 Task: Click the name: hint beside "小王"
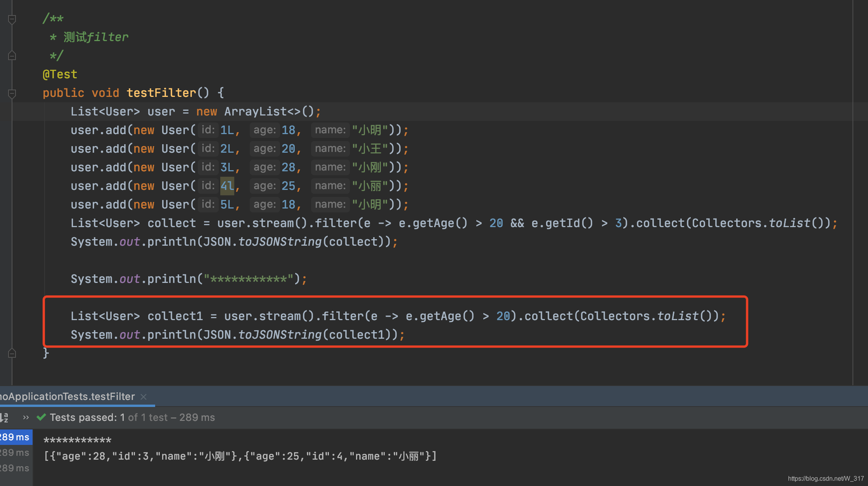click(x=330, y=148)
